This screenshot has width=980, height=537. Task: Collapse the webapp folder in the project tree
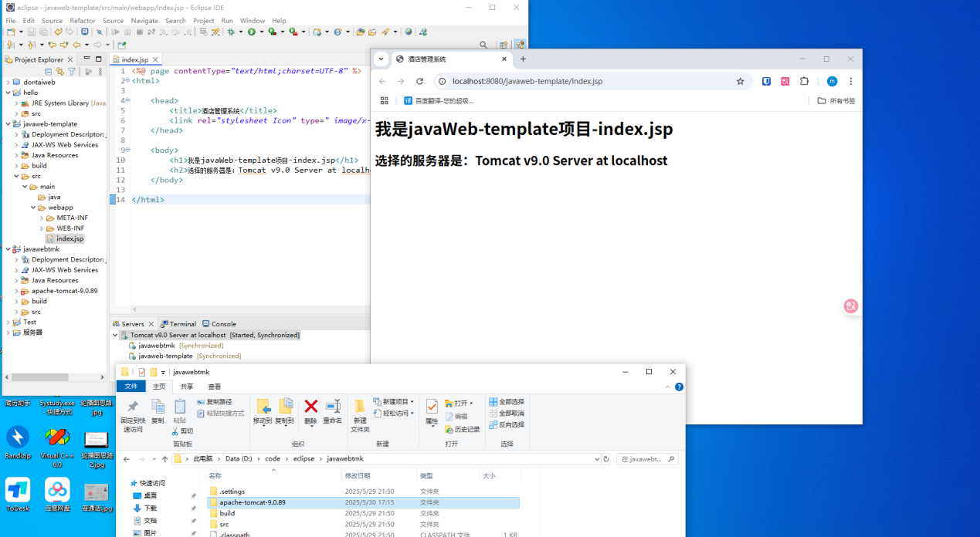[33, 208]
